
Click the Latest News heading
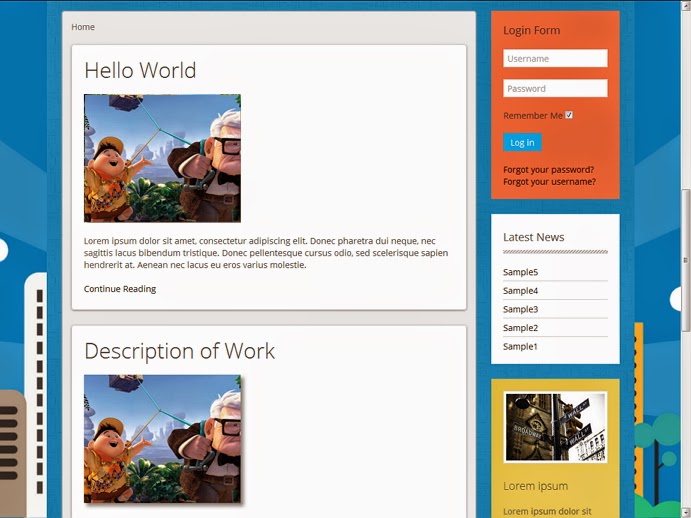533,237
